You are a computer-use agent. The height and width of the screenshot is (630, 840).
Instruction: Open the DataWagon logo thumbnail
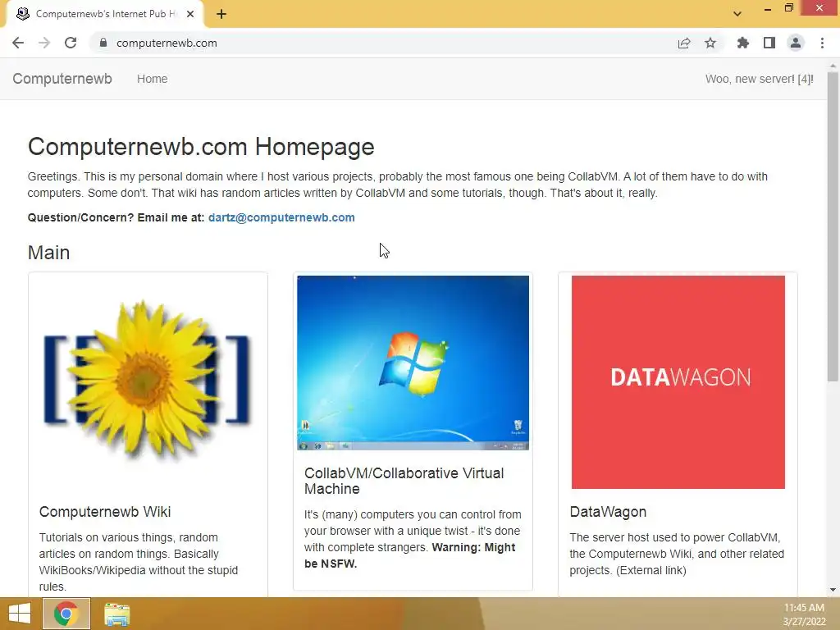pyautogui.click(x=678, y=382)
